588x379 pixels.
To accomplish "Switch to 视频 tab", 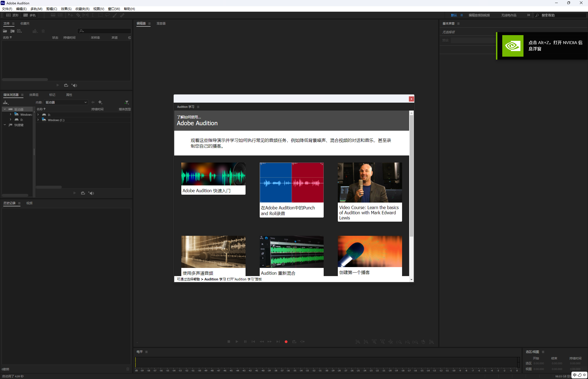I will click(x=29, y=203).
